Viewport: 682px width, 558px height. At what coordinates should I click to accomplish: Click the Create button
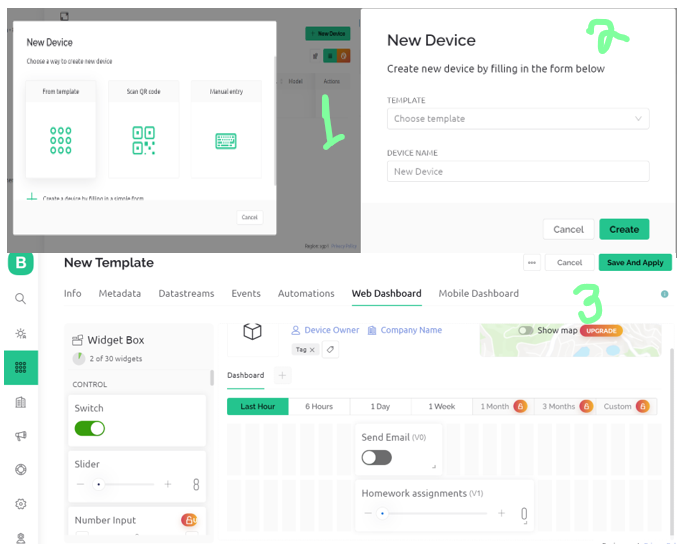click(624, 229)
